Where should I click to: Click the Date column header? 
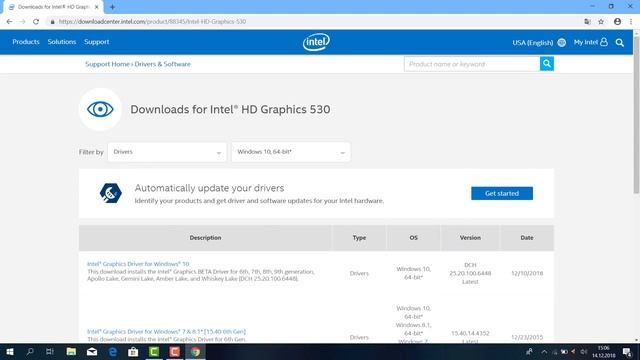tap(527, 238)
